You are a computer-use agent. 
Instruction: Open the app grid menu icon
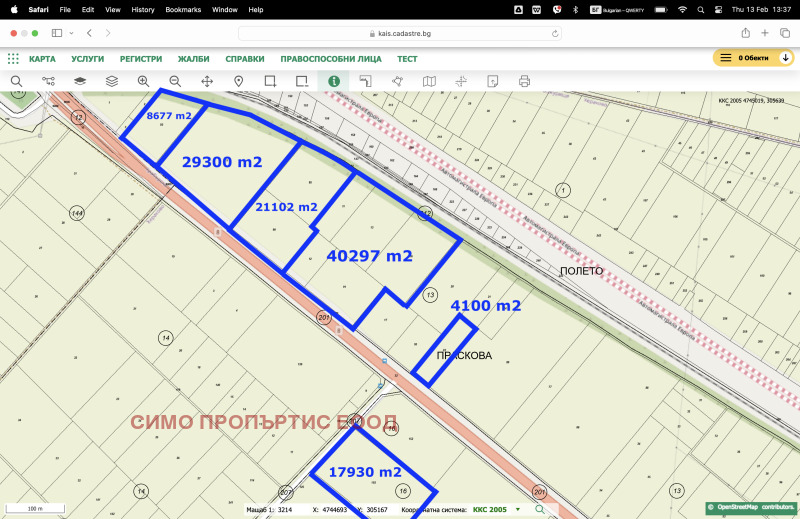click(13, 59)
